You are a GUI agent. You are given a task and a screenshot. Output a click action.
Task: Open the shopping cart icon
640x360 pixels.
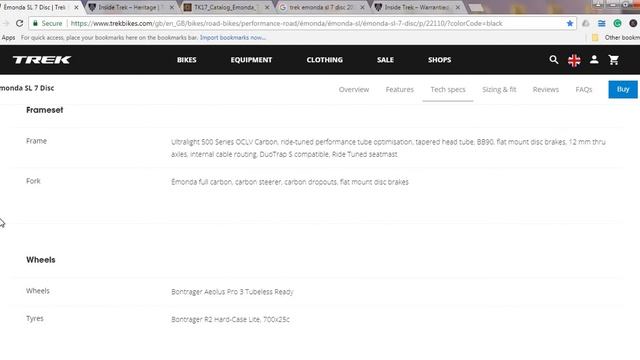tap(613, 60)
